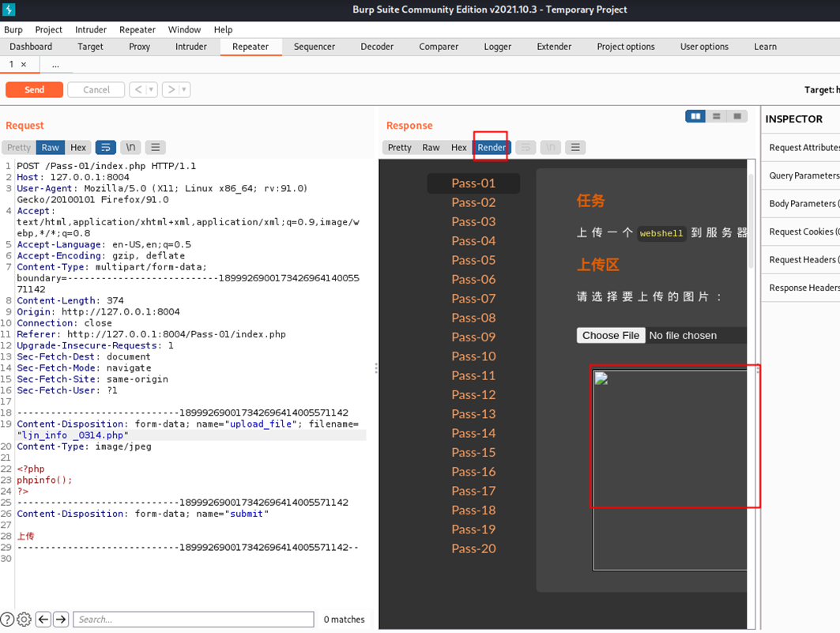Select top-bottom layout view icon
This screenshot has height=633, width=840.
point(716,116)
